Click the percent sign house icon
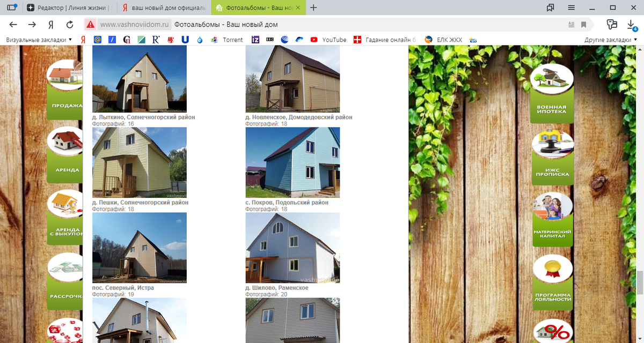644x343 pixels. [x=552, y=331]
